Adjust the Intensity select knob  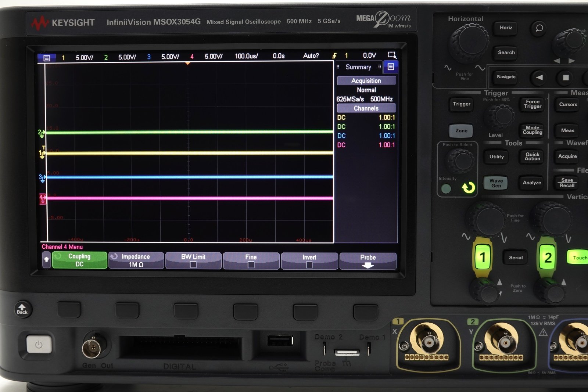click(460, 161)
